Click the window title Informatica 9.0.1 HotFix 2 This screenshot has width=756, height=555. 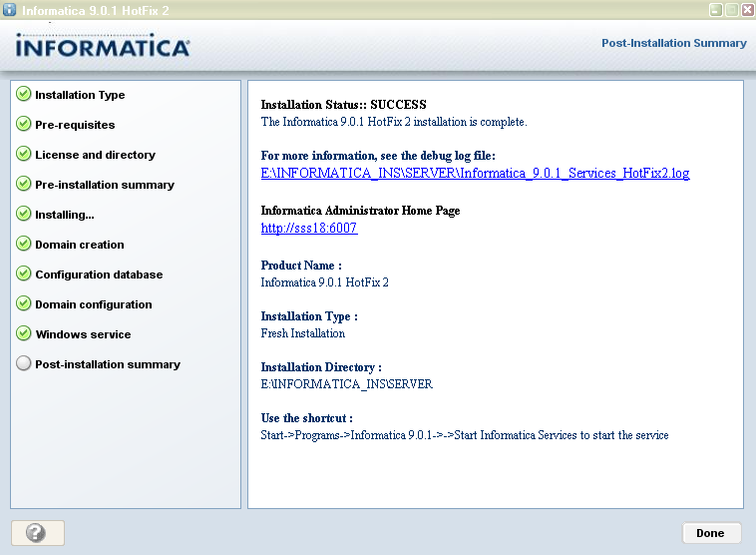96,10
